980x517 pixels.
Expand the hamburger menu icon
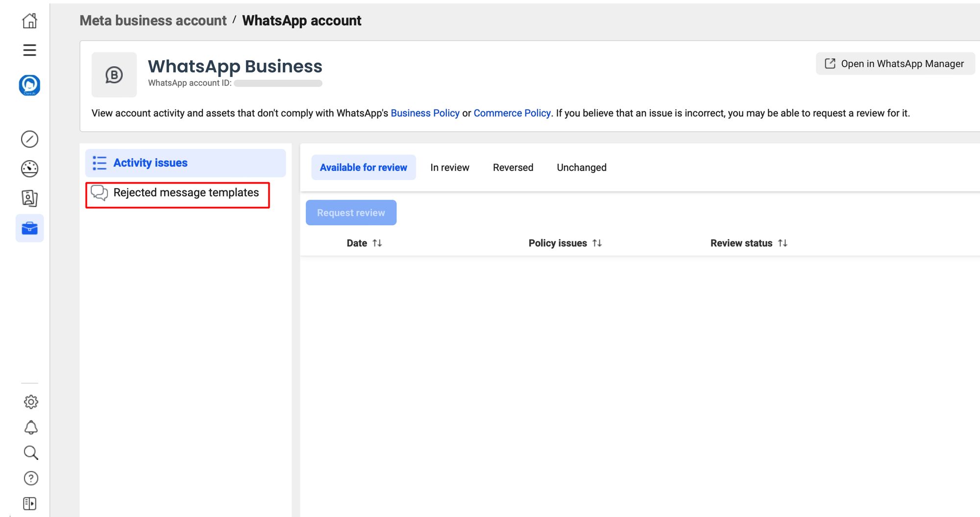tap(29, 50)
